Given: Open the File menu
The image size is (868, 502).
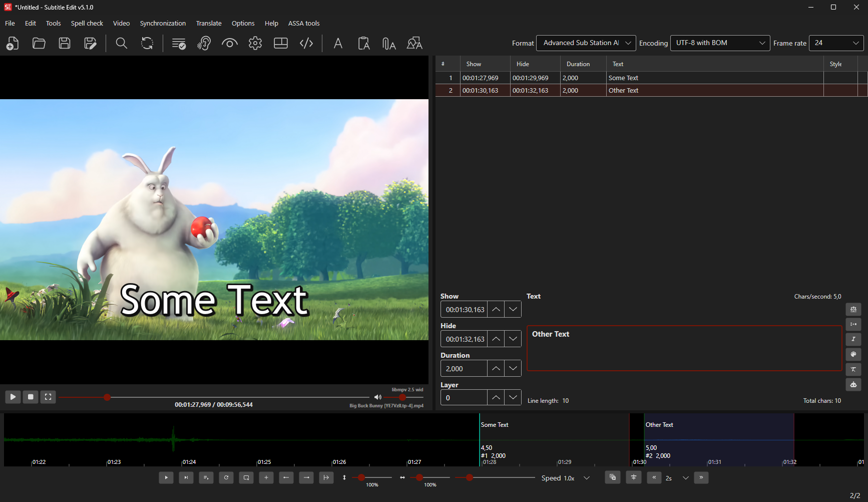Looking at the screenshot, I should [10, 24].
